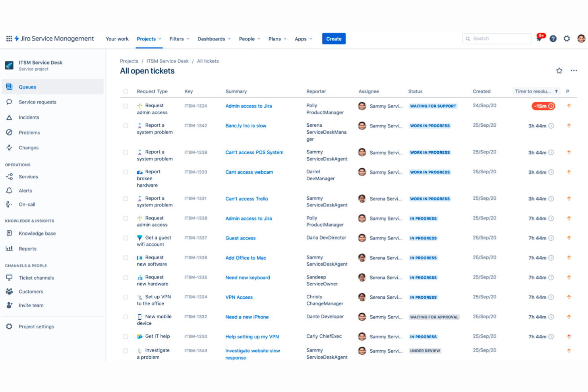Open Project settings from the sidebar

tap(36, 326)
